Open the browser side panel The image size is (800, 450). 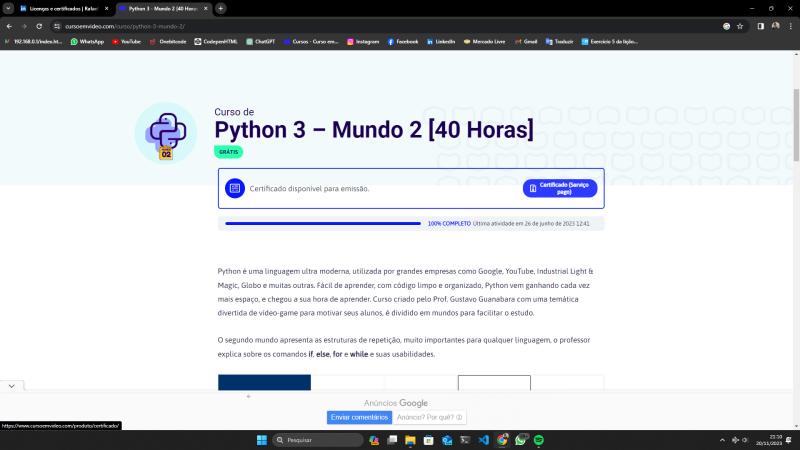(761, 26)
